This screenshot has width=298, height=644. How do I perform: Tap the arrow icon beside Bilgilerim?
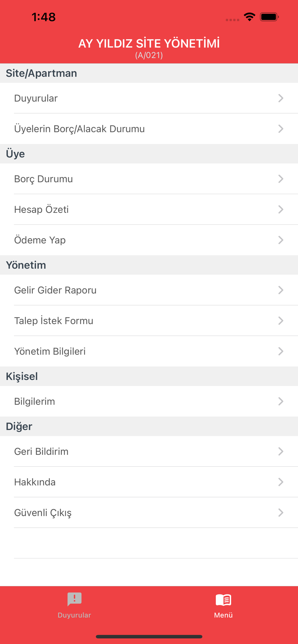(x=281, y=401)
